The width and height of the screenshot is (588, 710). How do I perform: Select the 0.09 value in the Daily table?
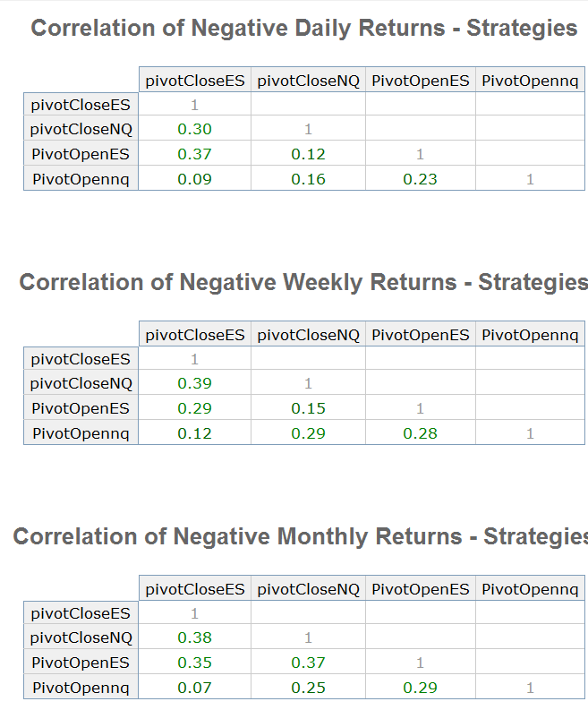tap(194, 180)
